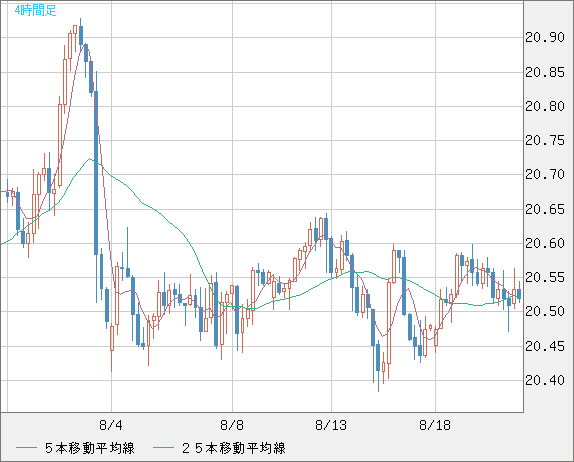574x462 pixels.
Task: Click the 8/18 date axis label
Action: pos(435,425)
